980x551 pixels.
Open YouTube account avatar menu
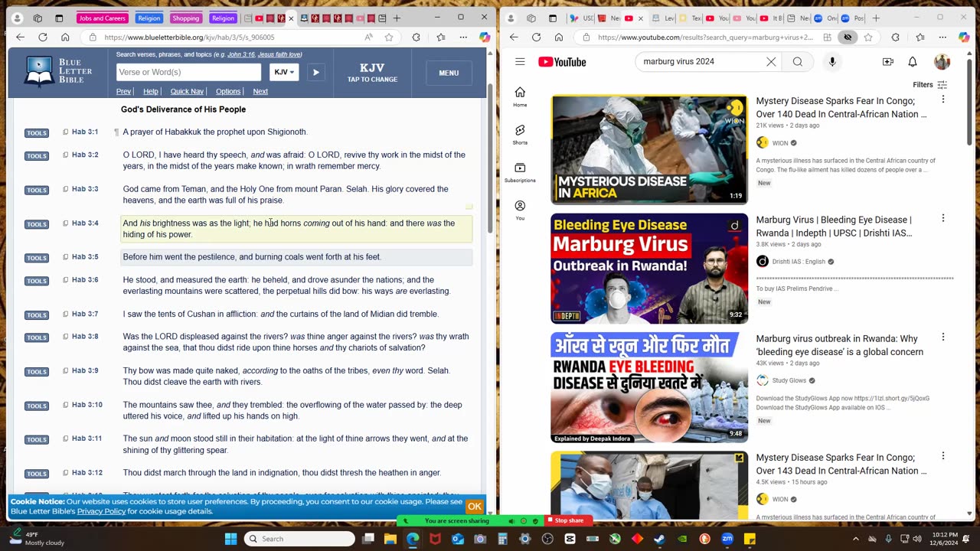point(942,62)
